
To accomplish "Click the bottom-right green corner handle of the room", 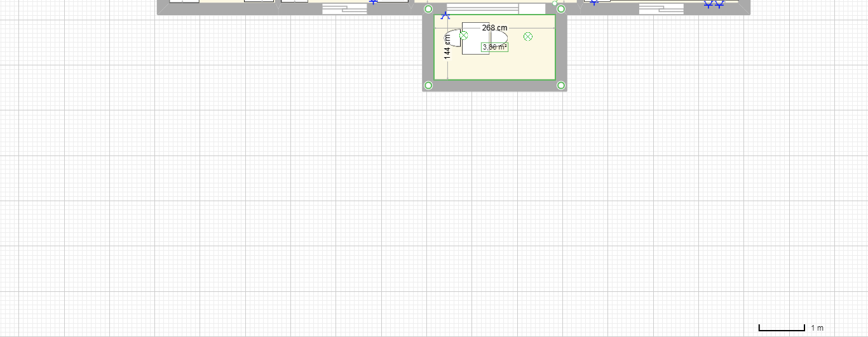I will click(561, 85).
